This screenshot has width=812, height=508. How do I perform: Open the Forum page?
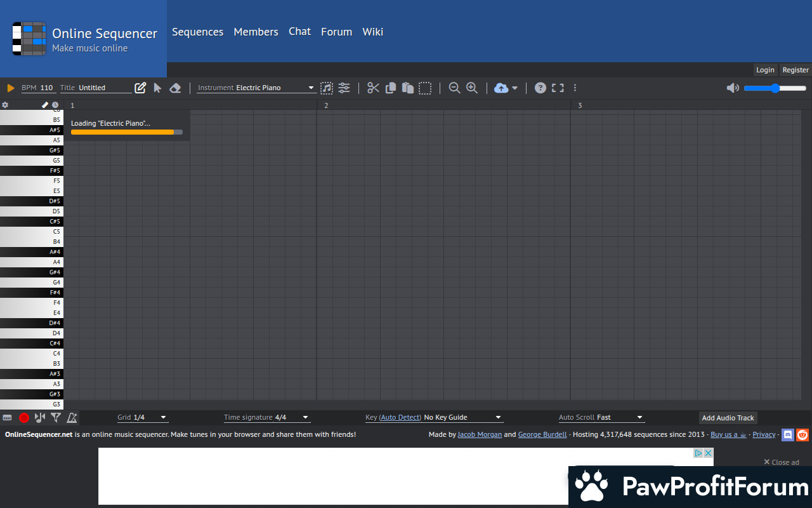[x=336, y=32]
